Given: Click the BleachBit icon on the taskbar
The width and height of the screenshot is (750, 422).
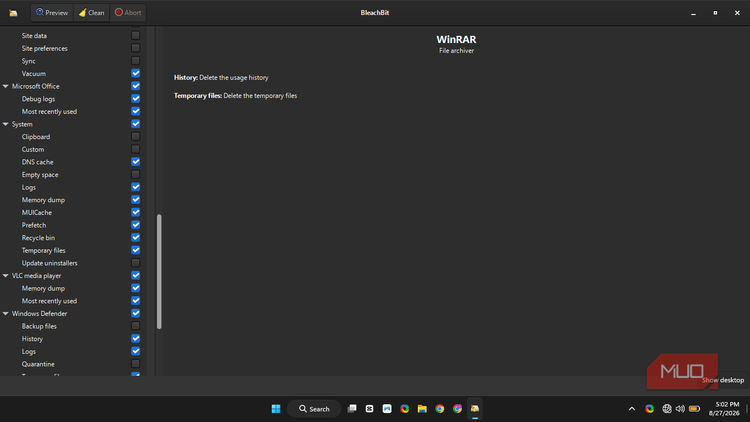Looking at the screenshot, I should pos(475,409).
